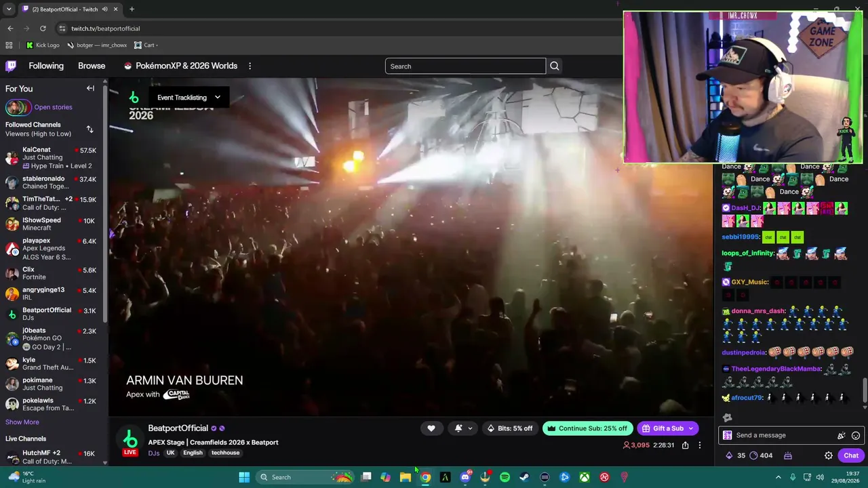Open the BeatportOfficial channel name link
The width and height of the screenshot is (868, 488).
(x=178, y=428)
